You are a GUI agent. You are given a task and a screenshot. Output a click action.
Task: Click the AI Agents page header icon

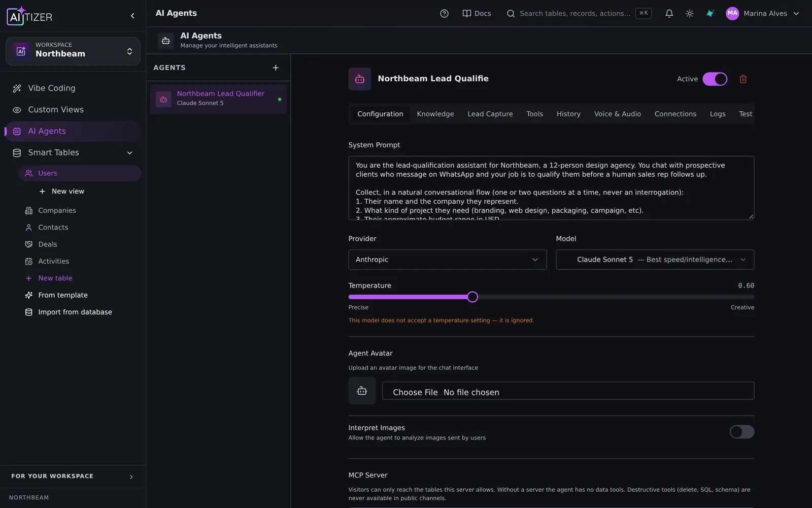165,41
